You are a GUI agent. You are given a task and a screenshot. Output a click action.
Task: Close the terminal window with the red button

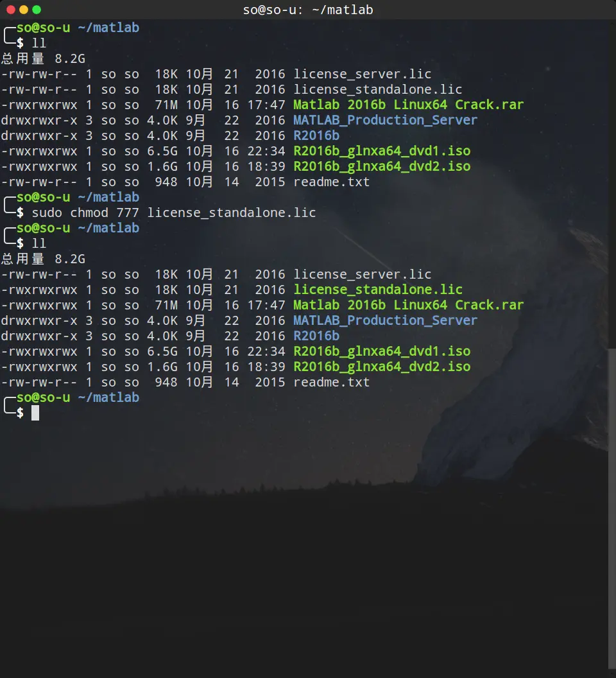point(11,10)
